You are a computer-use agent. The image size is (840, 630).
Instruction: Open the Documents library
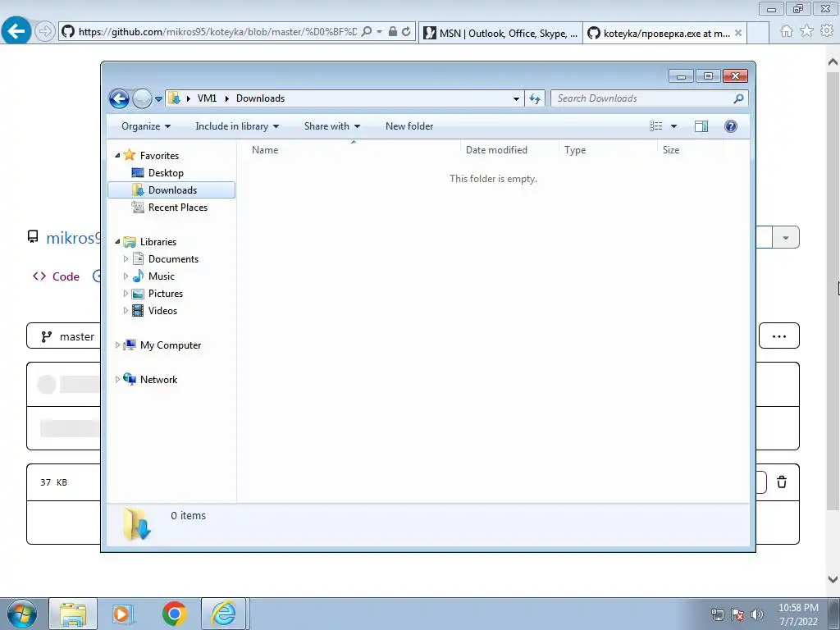(173, 259)
